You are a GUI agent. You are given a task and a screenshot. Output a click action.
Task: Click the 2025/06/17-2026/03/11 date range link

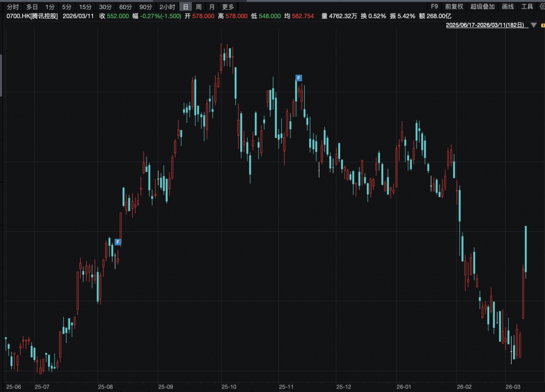tap(485, 25)
